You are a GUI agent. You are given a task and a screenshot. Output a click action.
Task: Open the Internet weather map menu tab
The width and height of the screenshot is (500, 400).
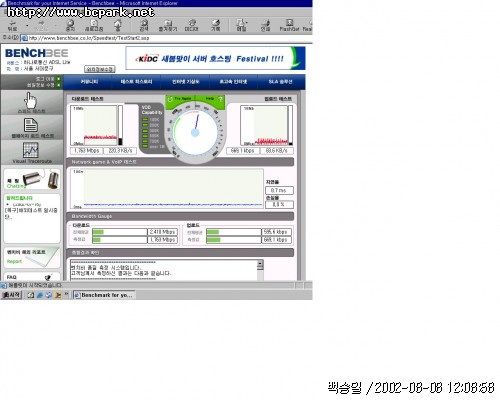(185, 82)
